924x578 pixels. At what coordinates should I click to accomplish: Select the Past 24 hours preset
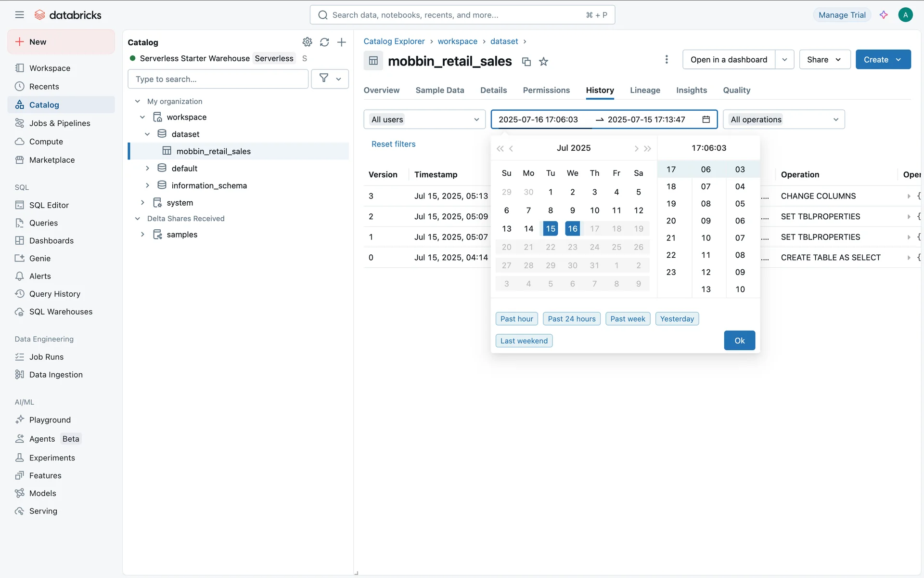coord(571,319)
